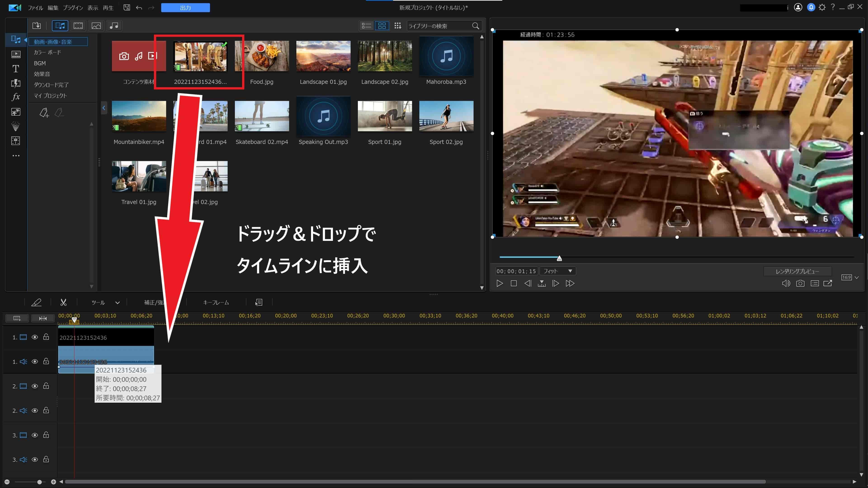Viewport: 868px width, 488px height.
Task: Lock audio track 2 with the lock icon
Action: coord(46,410)
